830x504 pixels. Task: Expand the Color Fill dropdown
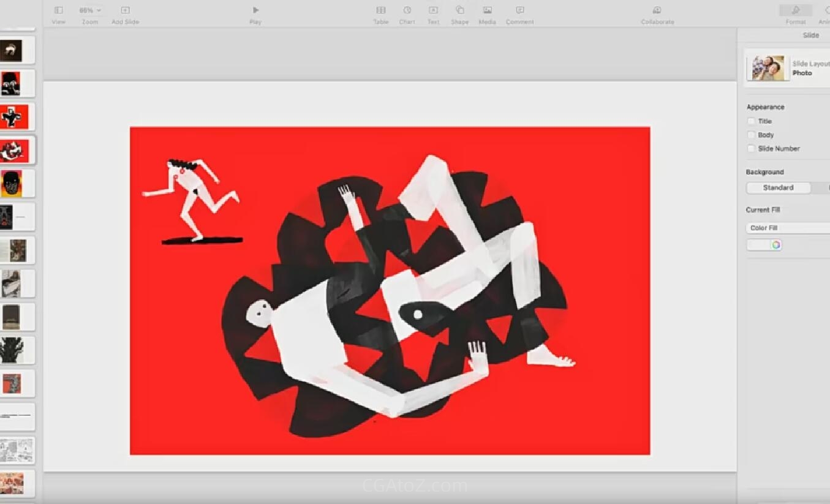(x=788, y=228)
